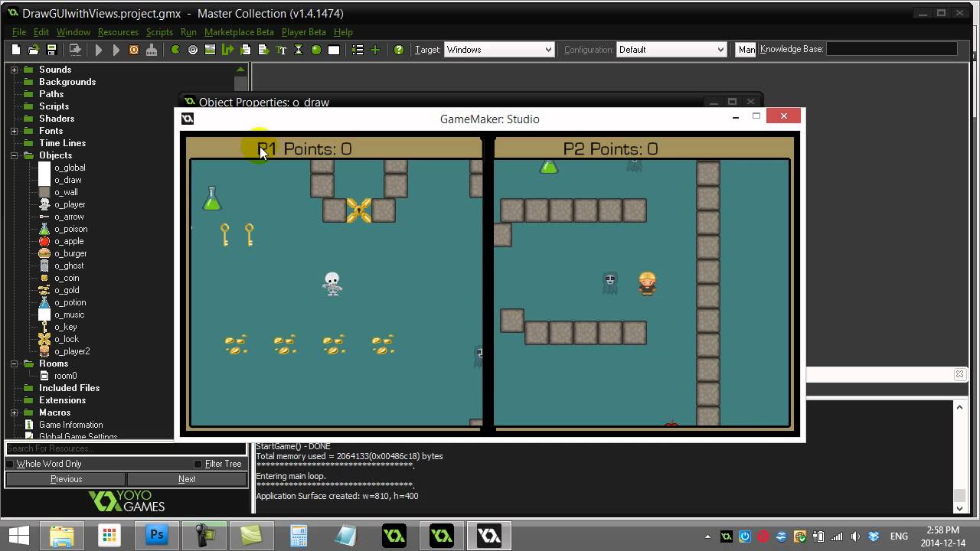This screenshot has width=980, height=551.
Task: Select o_apple object in the tree
Action: click(x=69, y=241)
